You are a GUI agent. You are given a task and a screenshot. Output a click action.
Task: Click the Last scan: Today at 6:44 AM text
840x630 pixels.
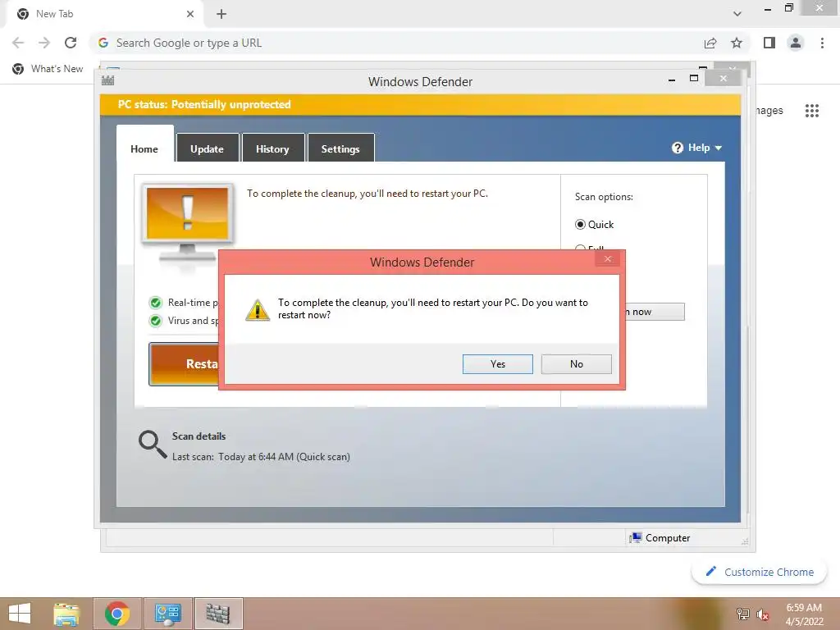[x=261, y=457]
